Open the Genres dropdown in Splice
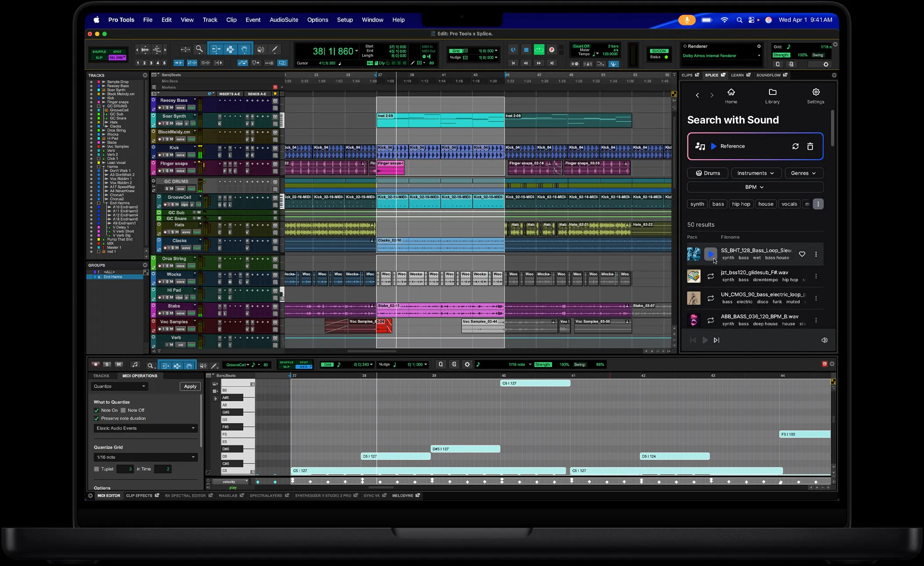Viewport: 924px width, 566px height. 804,173
